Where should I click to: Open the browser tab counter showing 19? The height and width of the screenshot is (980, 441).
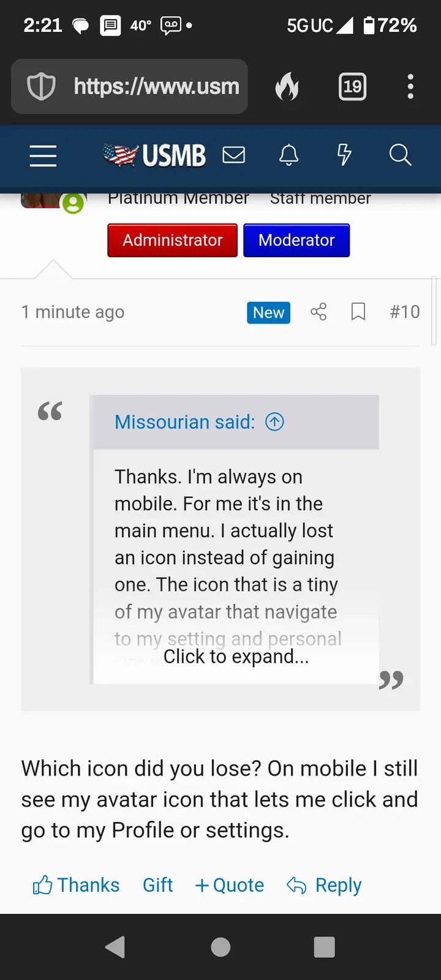click(352, 86)
